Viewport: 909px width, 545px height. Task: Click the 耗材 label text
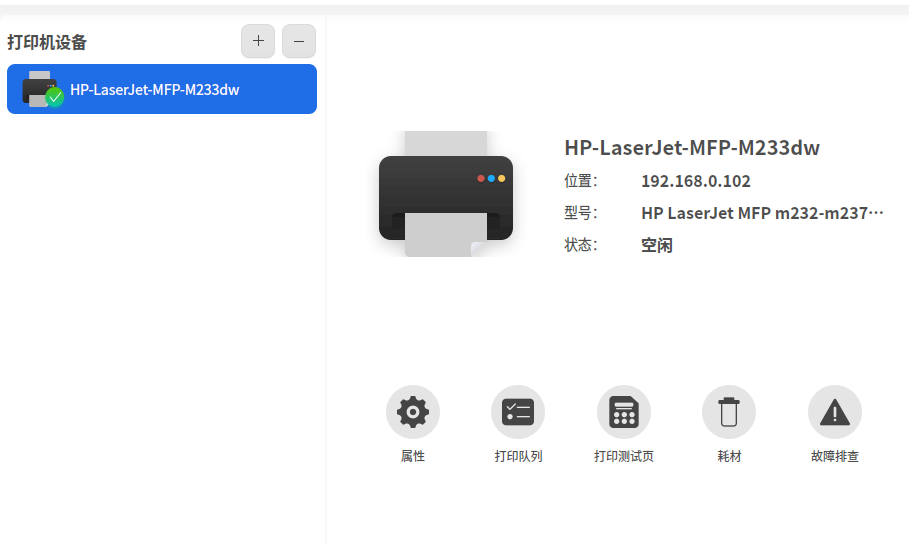pos(729,456)
